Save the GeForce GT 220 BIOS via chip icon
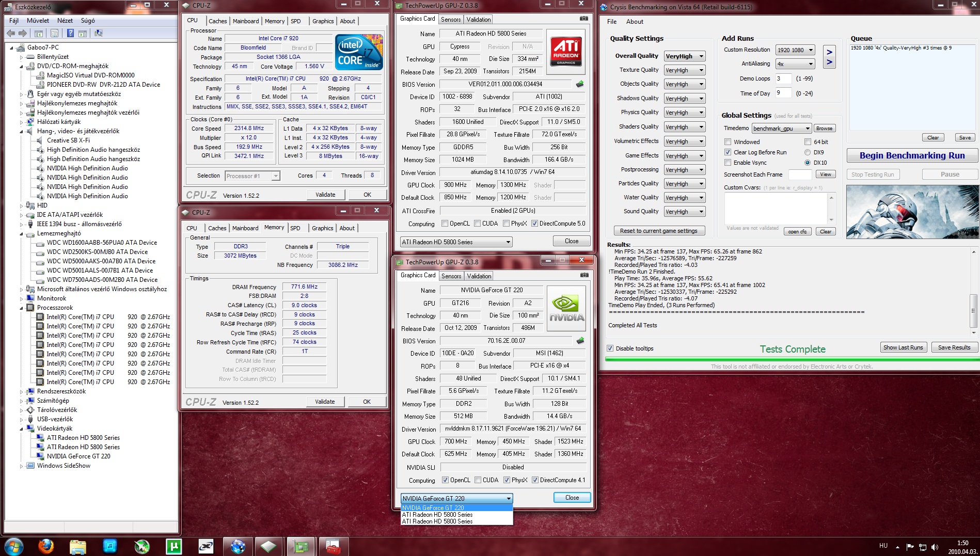This screenshot has height=556, width=980. pos(580,340)
